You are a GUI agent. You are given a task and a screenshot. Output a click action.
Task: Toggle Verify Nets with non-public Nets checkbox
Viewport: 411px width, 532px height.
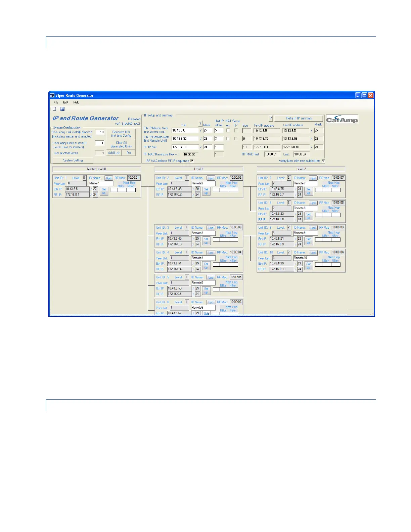[323, 161]
